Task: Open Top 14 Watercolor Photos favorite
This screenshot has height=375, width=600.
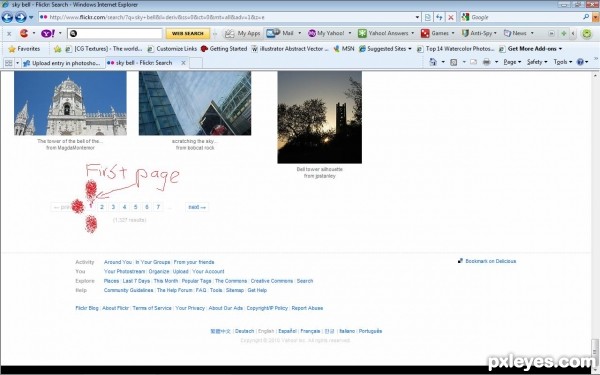Action: coord(456,49)
